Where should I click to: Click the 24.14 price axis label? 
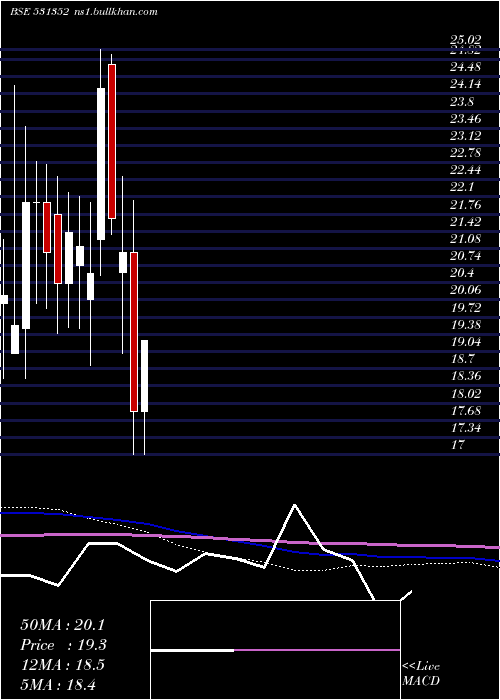(x=466, y=84)
